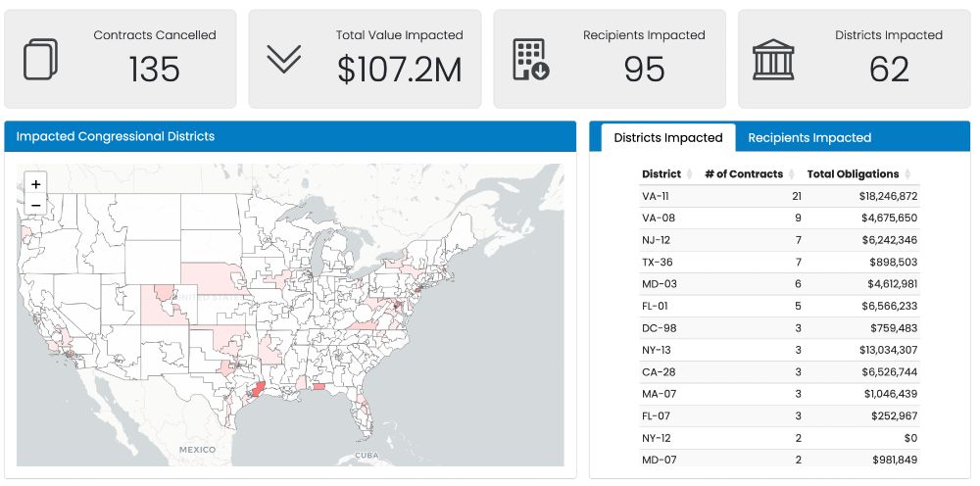Click the $0 obligations value

coord(911,438)
